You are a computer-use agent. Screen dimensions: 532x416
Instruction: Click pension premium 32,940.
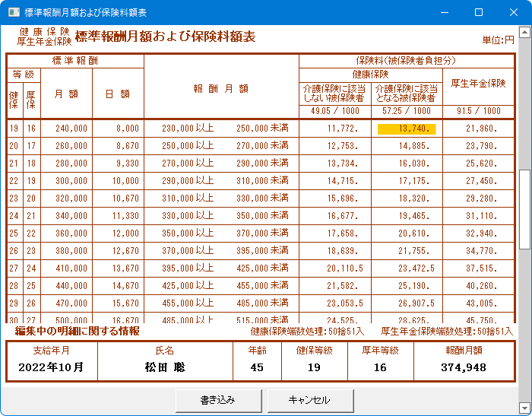pyautogui.click(x=481, y=233)
